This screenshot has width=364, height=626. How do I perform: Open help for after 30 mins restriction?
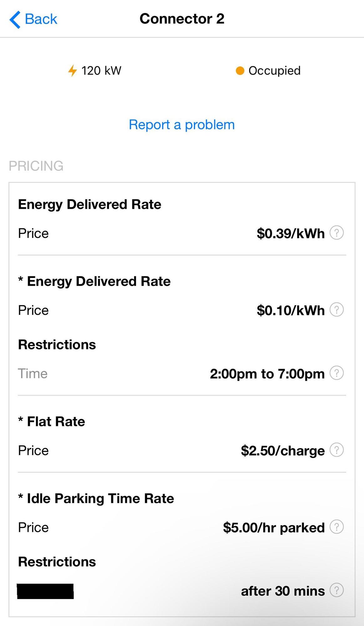point(337,590)
